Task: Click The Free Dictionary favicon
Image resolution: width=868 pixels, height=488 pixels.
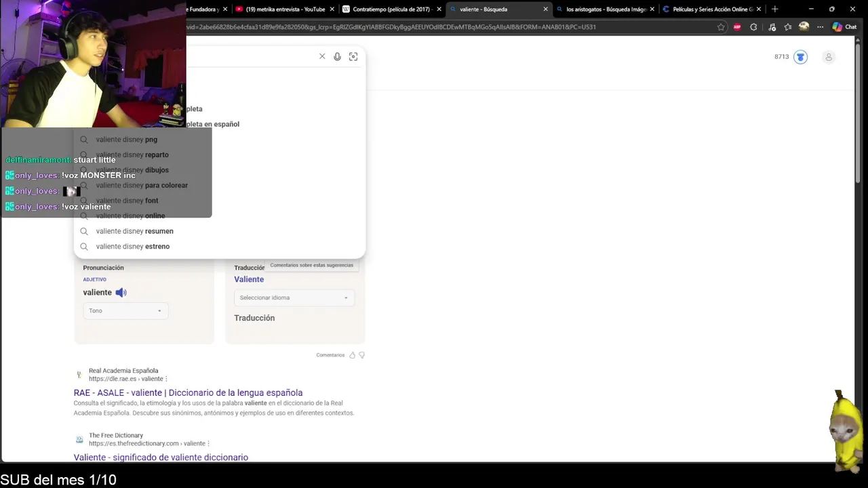Action: (x=79, y=439)
